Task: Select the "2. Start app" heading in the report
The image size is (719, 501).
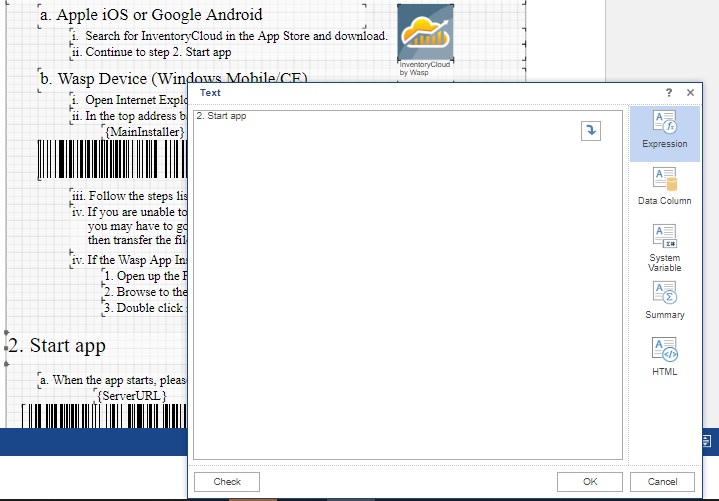Action: coord(58,346)
